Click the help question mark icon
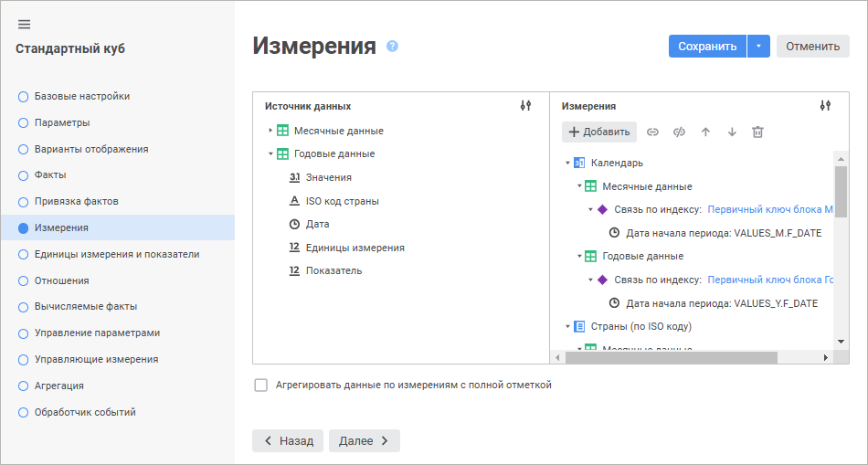The height and width of the screenshot is (465, 868). (x=392, y=46)
